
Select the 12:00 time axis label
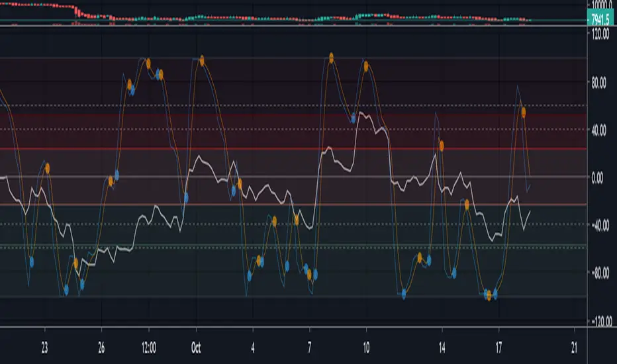coord(149,345)
